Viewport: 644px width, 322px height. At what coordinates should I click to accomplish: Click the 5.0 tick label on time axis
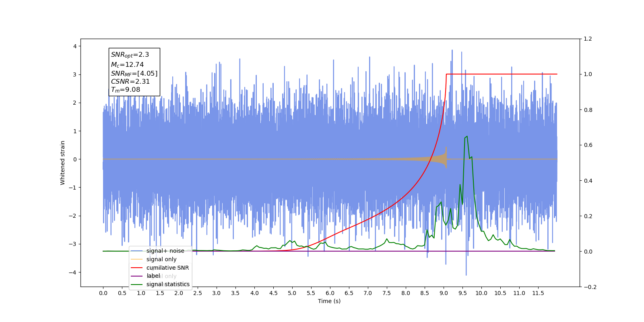(x=292, y=293)
